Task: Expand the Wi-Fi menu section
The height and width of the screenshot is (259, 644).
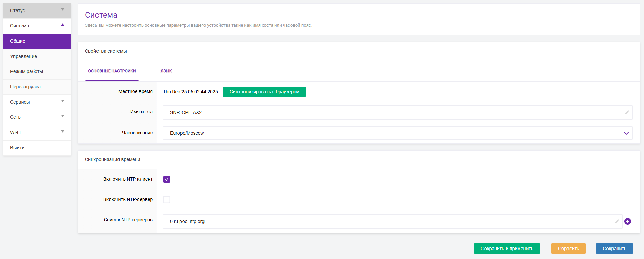Action: (37, 132)
